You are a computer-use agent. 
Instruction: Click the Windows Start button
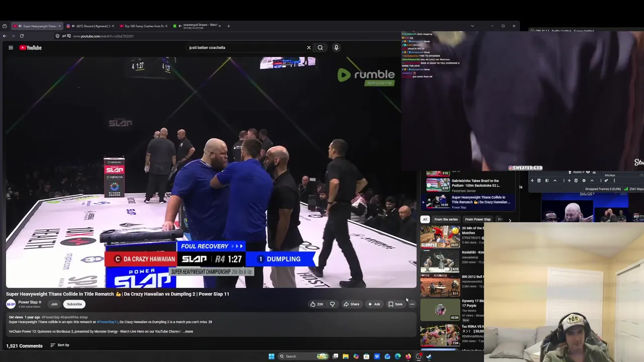[x=272, y=356]
